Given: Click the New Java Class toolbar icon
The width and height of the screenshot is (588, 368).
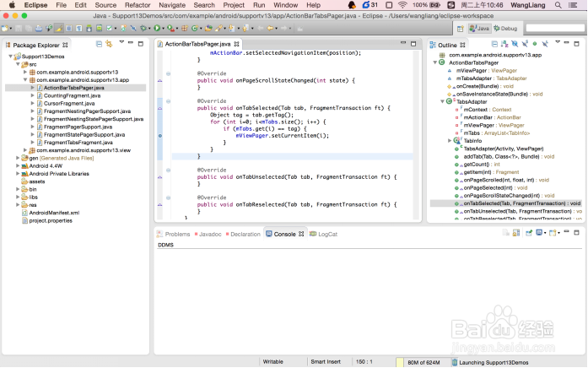Looking at the screenshot, I should click(194, 28).
